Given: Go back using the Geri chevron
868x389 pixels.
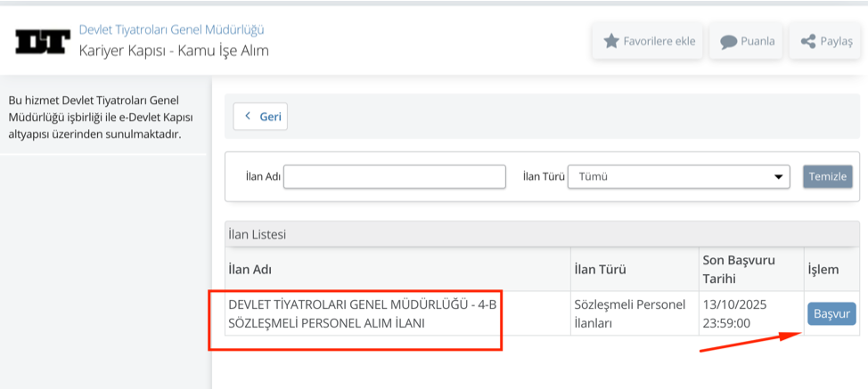Looking at the screenshot, I should tap(248, 117).
